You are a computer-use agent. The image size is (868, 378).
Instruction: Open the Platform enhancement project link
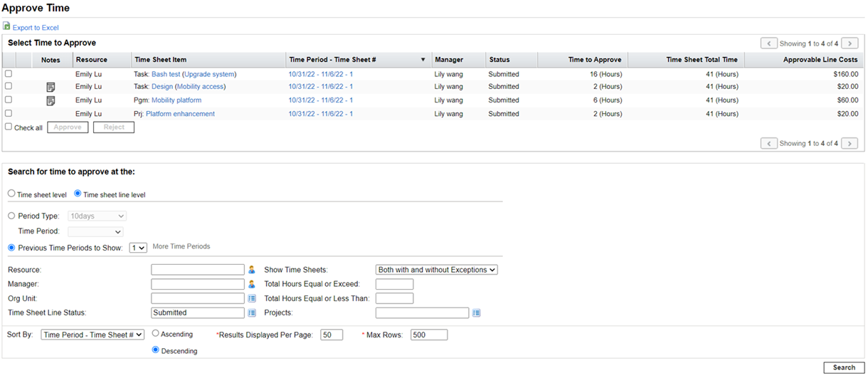pos(180,114)
